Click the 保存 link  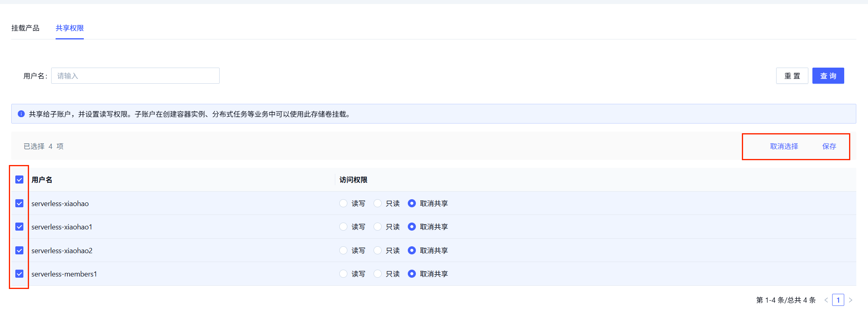coord(829,146)
